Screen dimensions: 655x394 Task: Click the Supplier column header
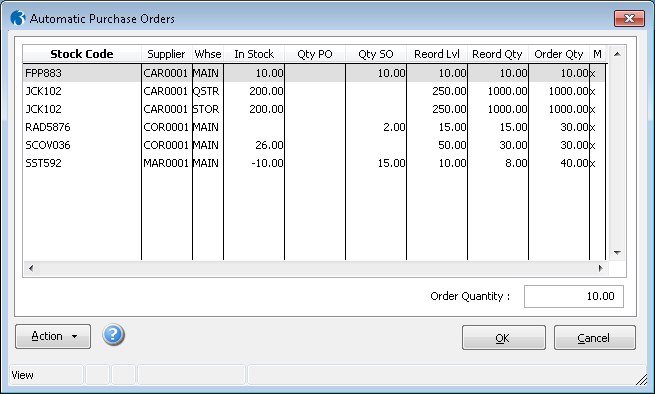click(x=166, y=54)
